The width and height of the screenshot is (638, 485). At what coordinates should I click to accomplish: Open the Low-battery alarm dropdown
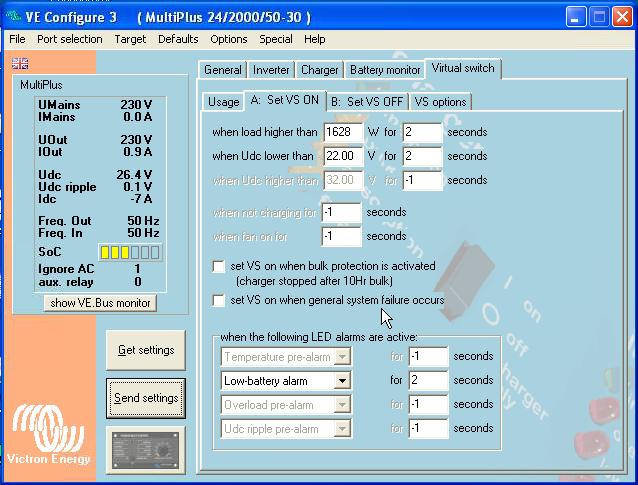point(342,381)
